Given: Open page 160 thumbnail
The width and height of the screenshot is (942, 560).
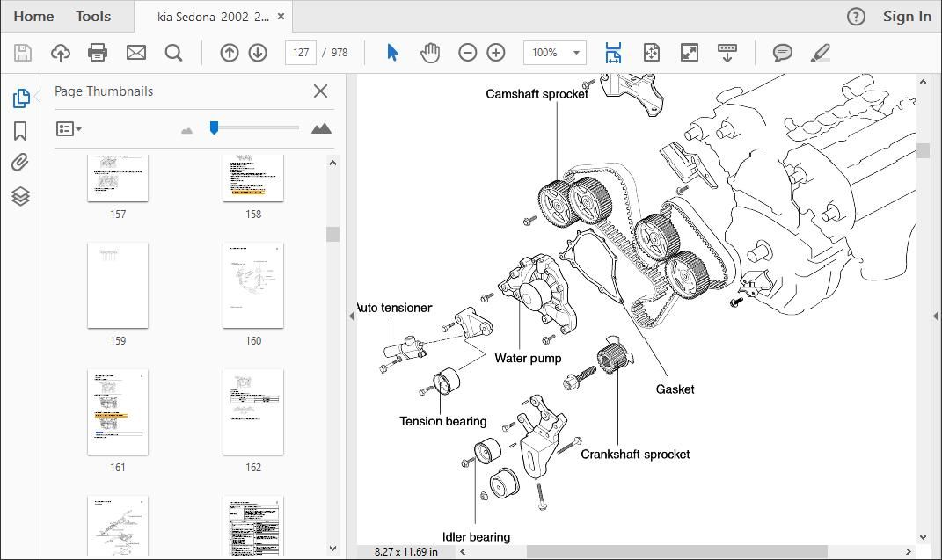Looking at the screenshot, I should coord(253,285).
